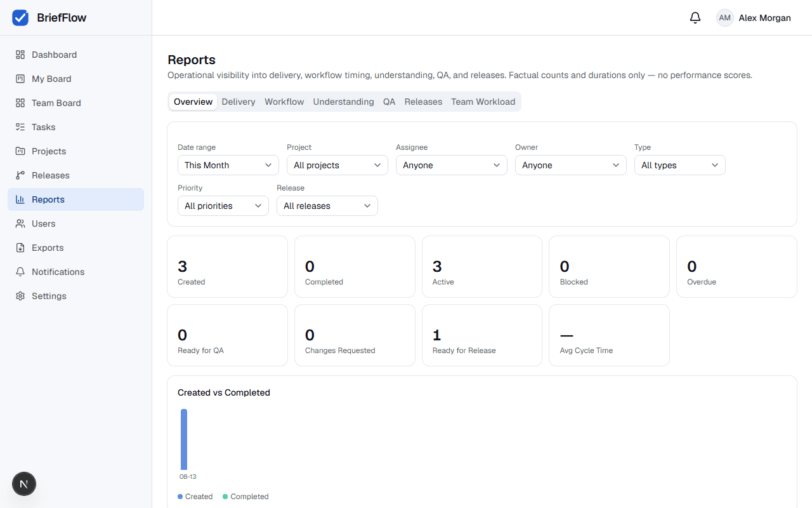Image resolution: width=812 pixels, height=508 pixels.
Task: Open the Priority dropdown showing All priorities
Action: 223,206
